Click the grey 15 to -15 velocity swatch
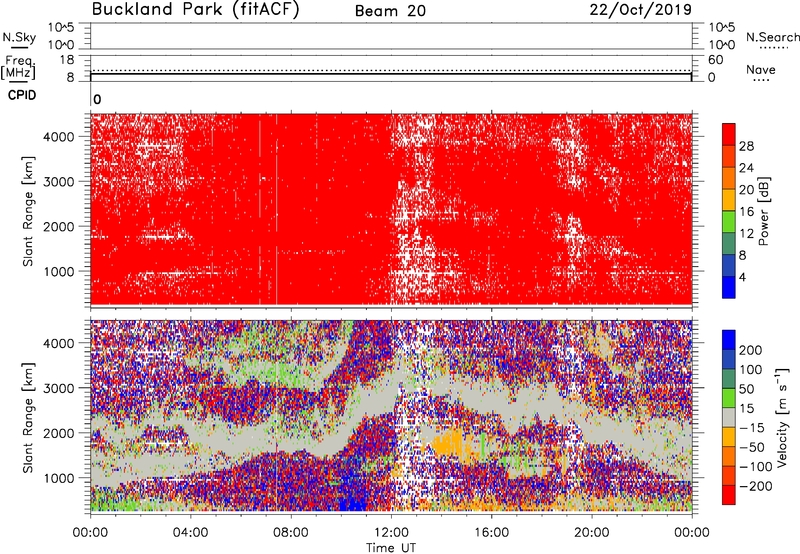The height and width of the screenshot is (554, 800). 729,417
